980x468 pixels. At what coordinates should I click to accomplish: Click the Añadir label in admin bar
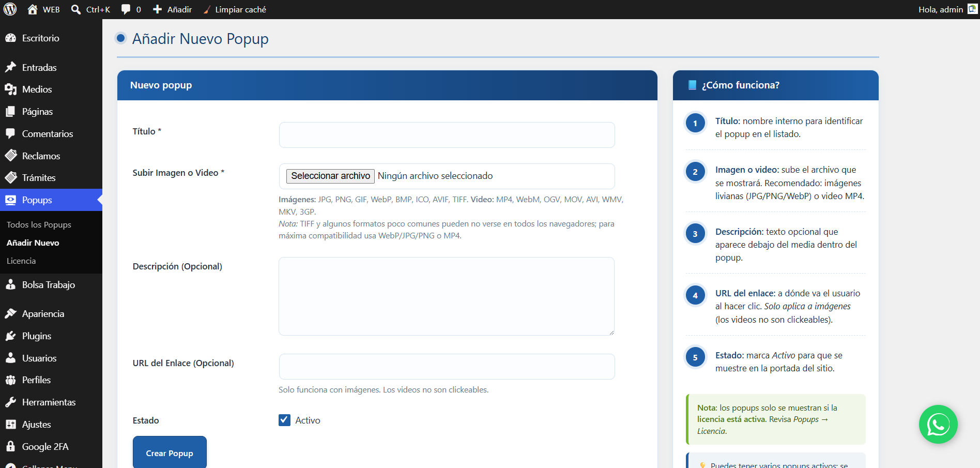pos(179,9)
